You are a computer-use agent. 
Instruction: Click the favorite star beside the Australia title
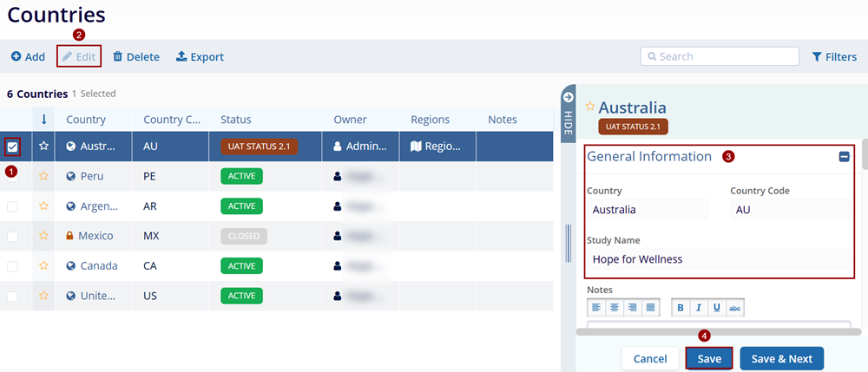(590, 107)
